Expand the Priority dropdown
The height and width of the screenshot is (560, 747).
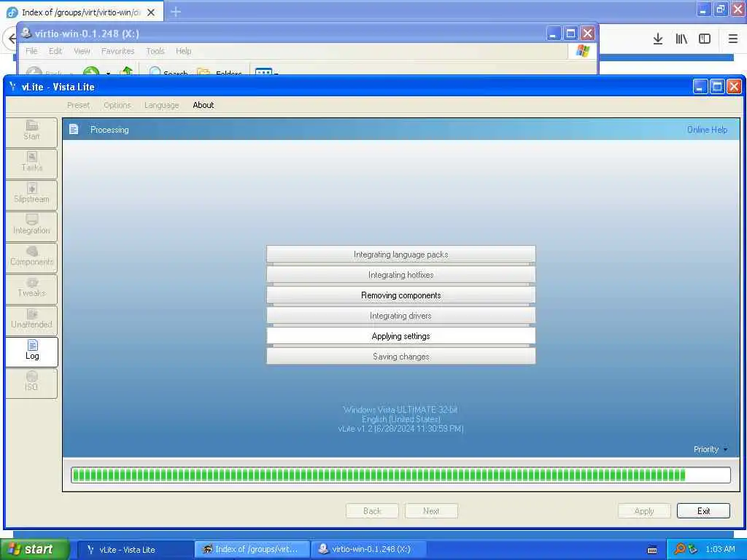point(711,449)
